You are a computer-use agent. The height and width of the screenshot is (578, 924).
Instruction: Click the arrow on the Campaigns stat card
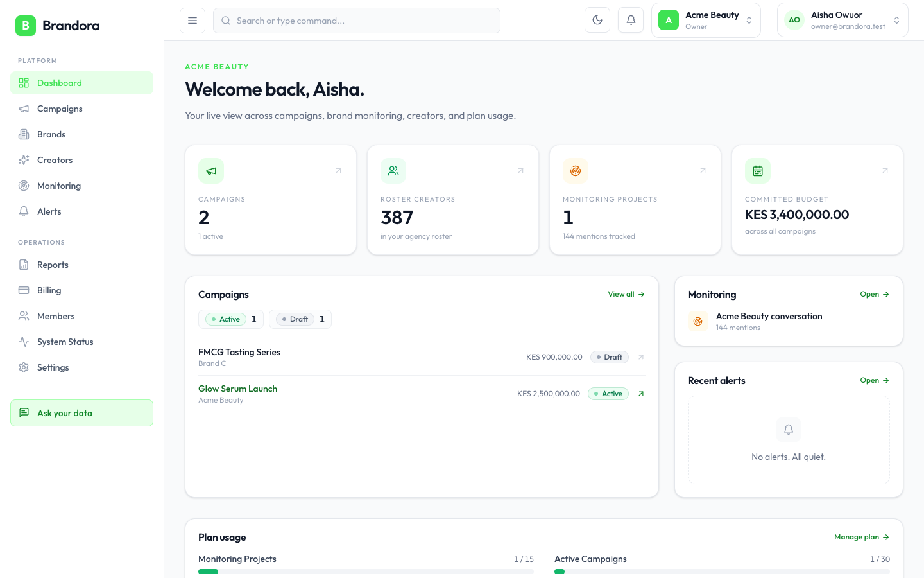tap(338, 170)
